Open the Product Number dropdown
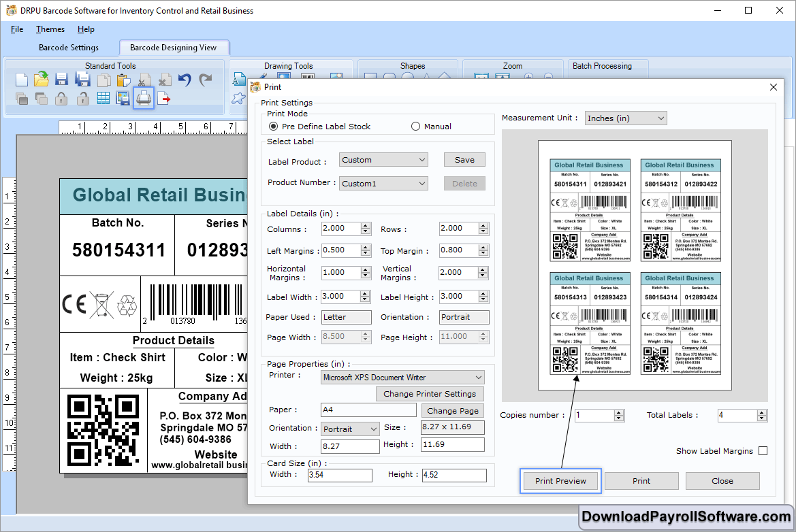Screen dimensions: 796x532 [383, 184]
